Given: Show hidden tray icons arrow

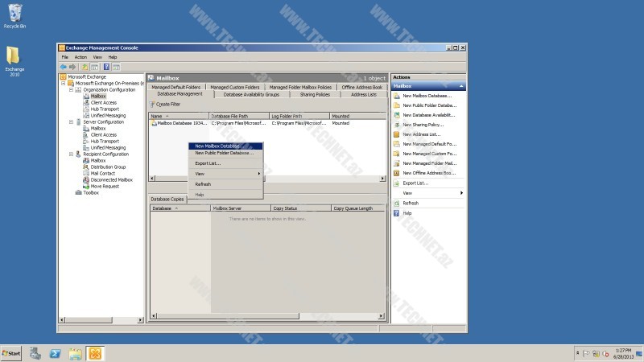Looking at the screenshot, I should (577, 353).
